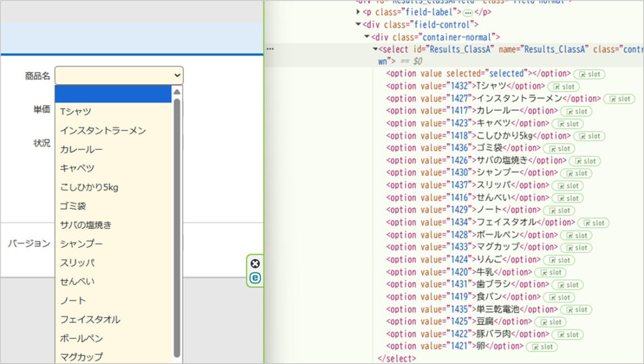Viewport: 644px width, 364px height.
Task: Click slot badge for ノート option
Action: [x=559, y=210]
